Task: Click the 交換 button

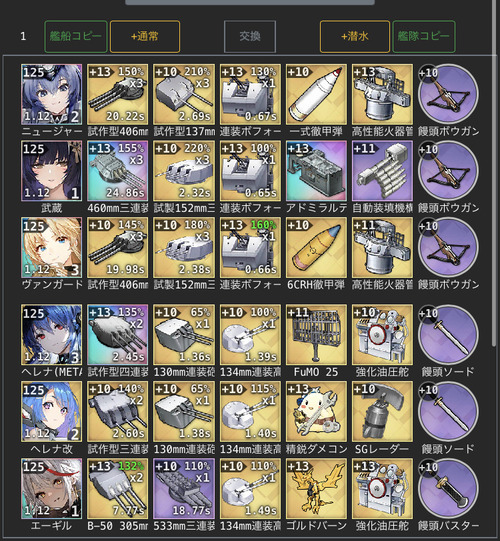Action: 250,37
